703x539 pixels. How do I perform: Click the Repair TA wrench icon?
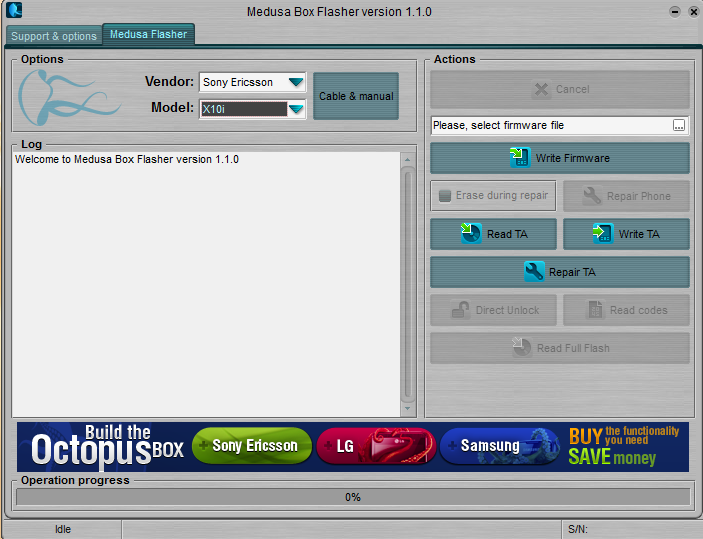[534, 271]
